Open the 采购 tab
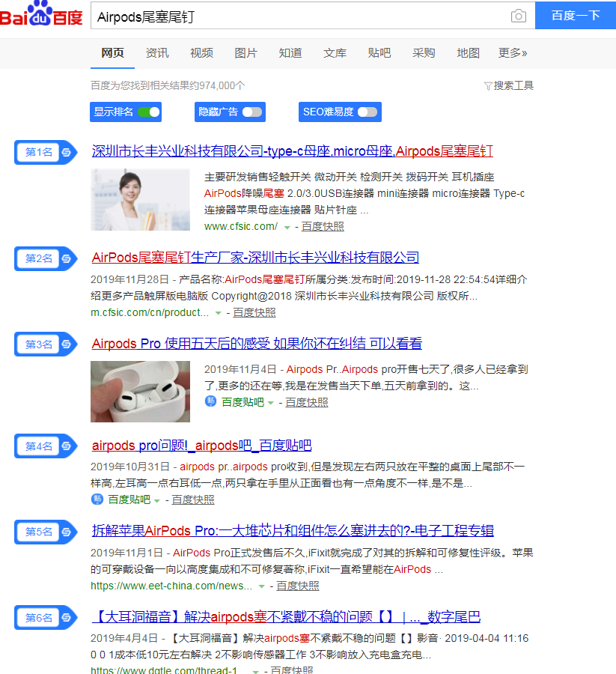 tap(424, 53)
